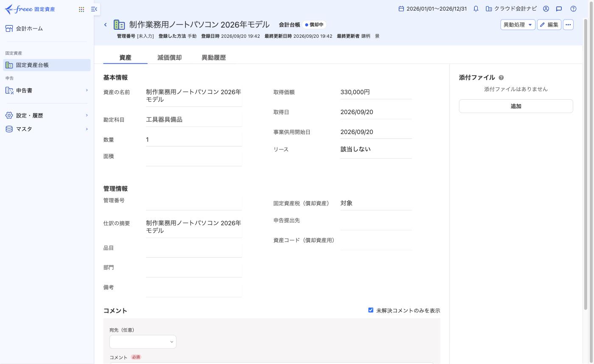This screenshot has height=364, width=594.
Task: Switch to the 資産 tab
Action: click(x=125, y=58)
